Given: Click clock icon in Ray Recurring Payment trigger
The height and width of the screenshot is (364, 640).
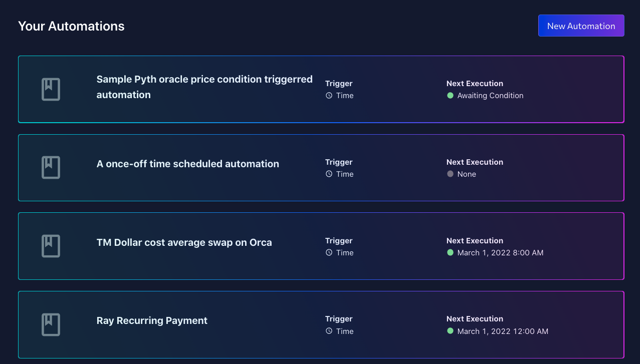Looking at the screenshot, I should tap(329, 331).
